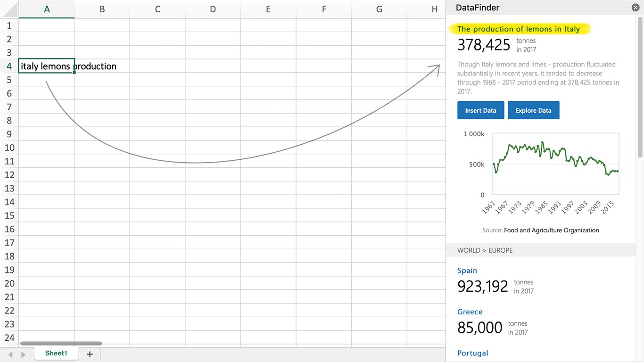644x362 pixels.
Task: Open the Spain data link
Action: coord(467,271)
